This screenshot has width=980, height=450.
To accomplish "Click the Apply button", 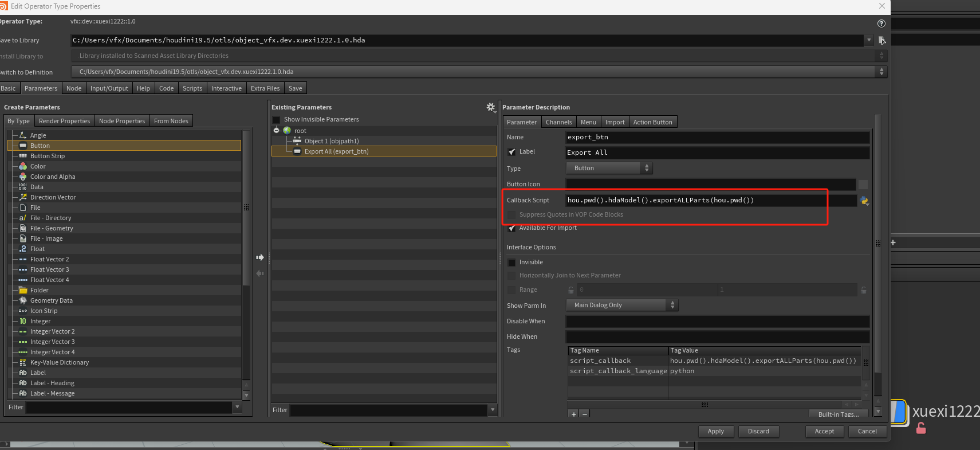I will click(x=715, y=431).
